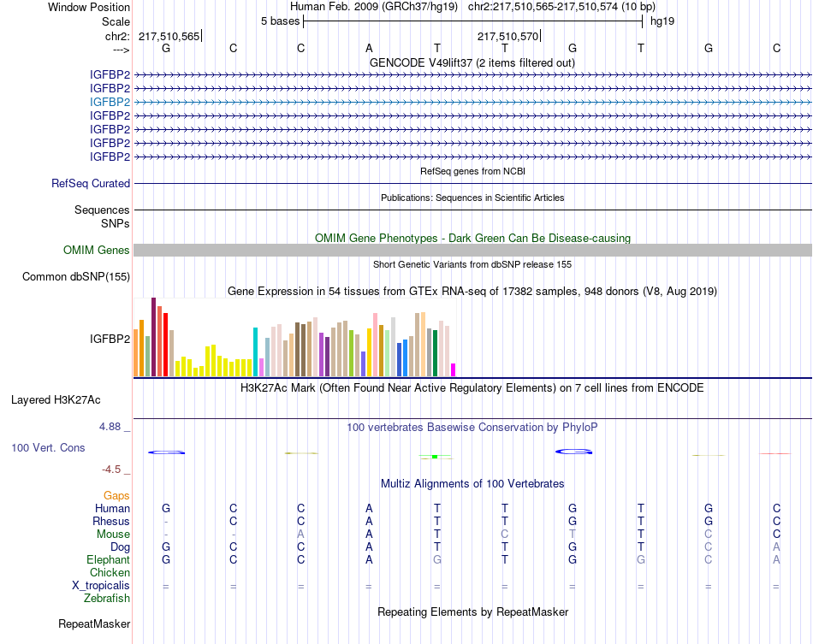
Task: Click the -4.5 lower PhyloP scale value
Action: click(x=111, y=470)
